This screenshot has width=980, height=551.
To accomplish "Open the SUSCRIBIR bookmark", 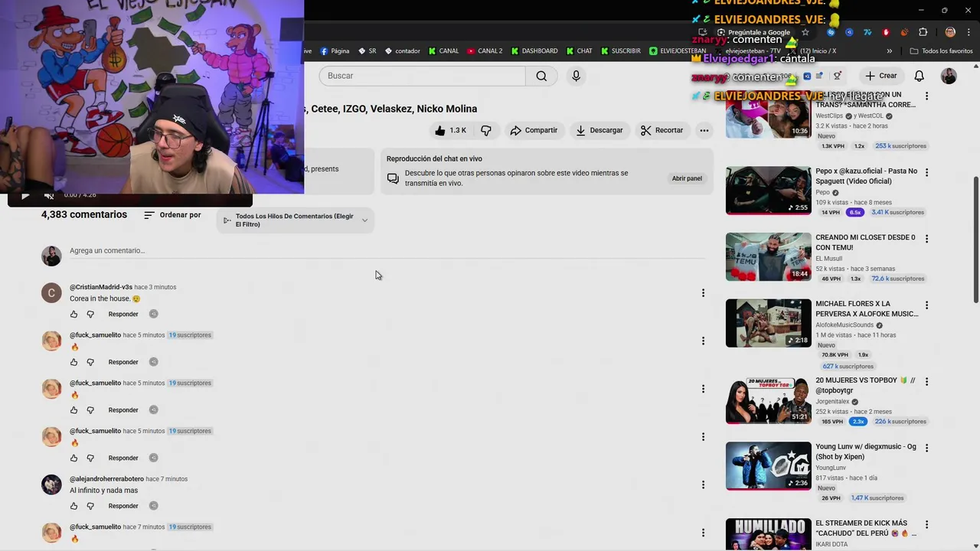I will click(x=620, y=51).
